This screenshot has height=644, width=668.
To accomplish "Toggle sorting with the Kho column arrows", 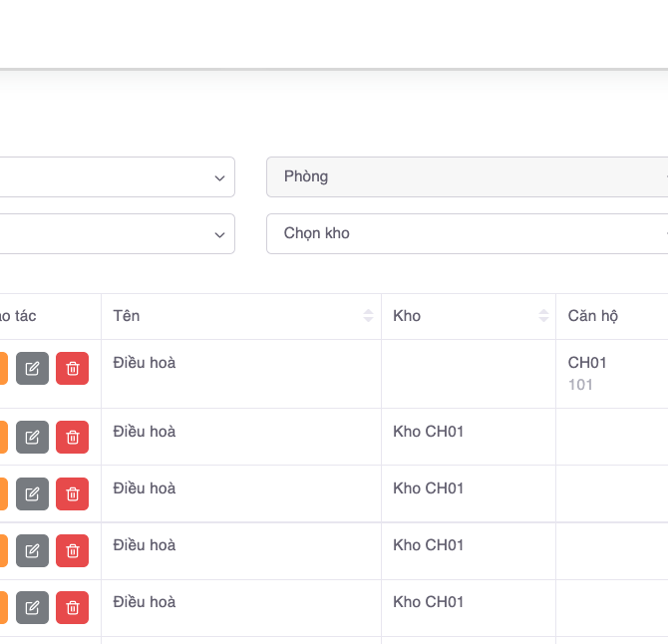I will pyautogui.click(x=543, y=316).
